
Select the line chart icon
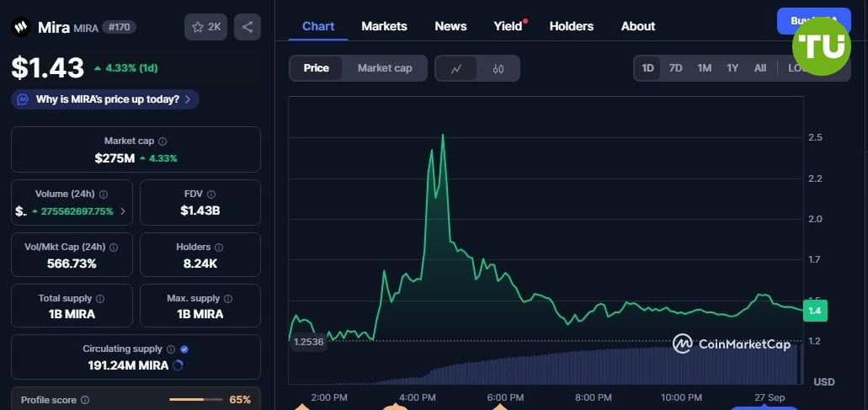[x=456, y=68]
